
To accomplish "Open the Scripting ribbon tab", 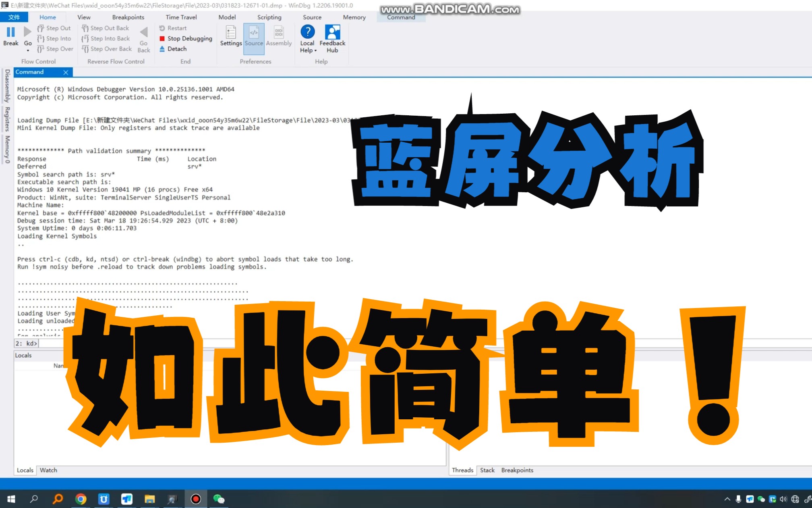I will 269,17.
